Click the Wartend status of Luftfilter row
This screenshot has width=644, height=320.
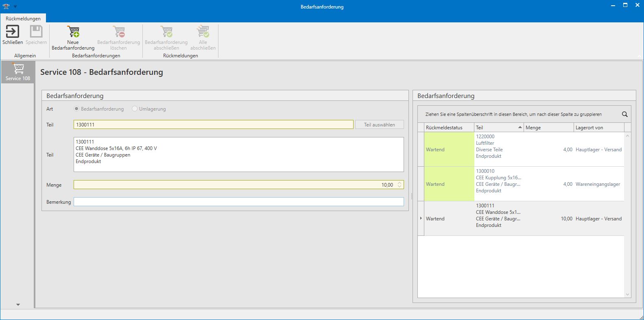tap(449, 149)
